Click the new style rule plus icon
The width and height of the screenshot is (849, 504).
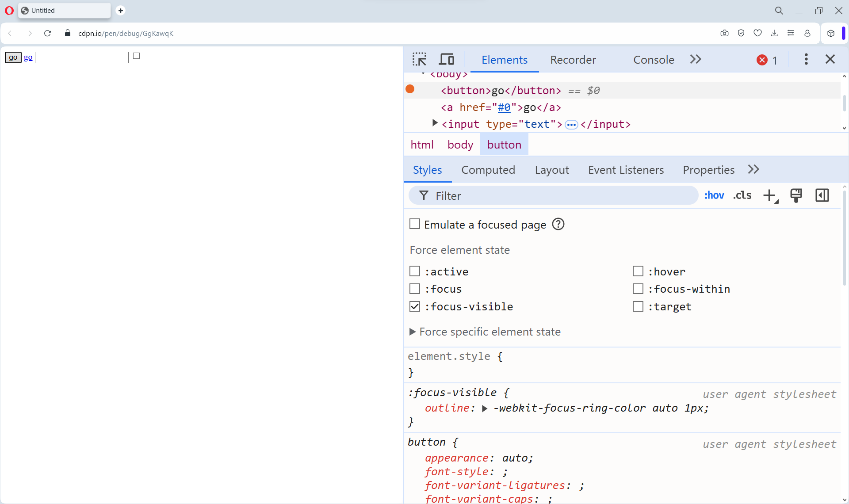click(769, 195)
